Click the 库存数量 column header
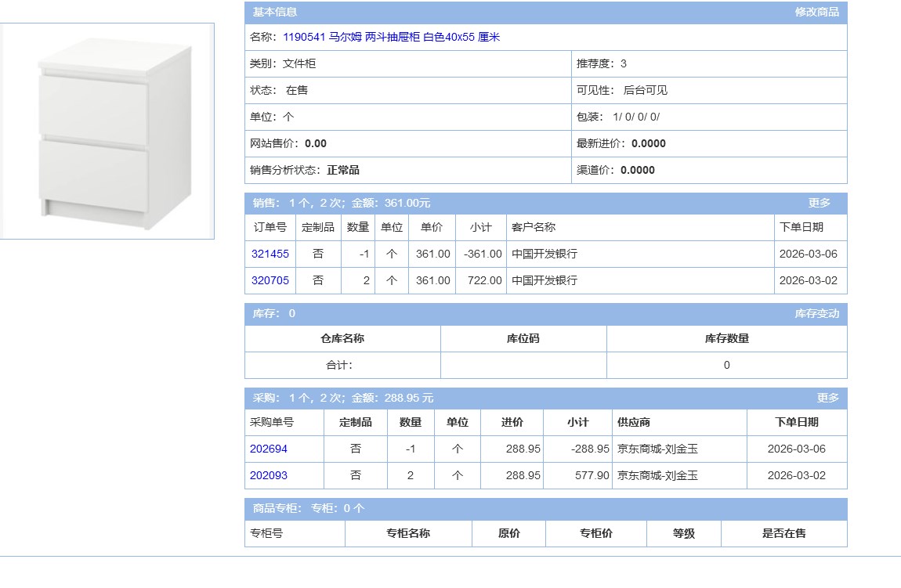Viewport: 901px width, 588px height. pyautogui.click(x=726, y=338)
